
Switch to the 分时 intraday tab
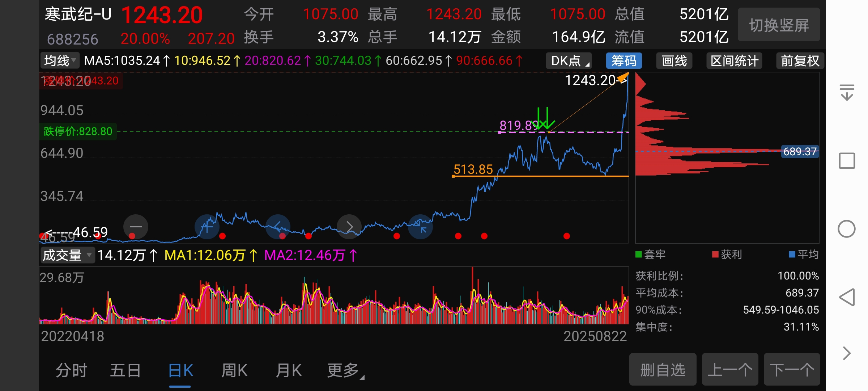click(72, 370)
